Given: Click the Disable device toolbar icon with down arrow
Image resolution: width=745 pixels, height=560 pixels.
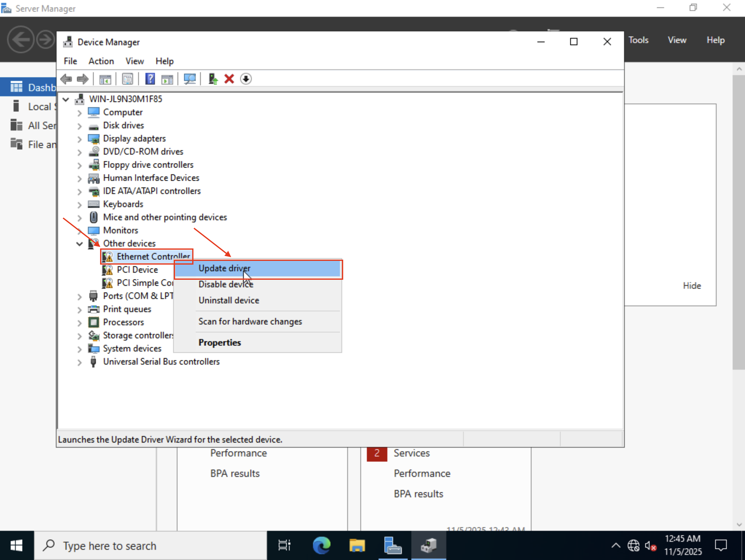Looking at the screenshot, I should pos(246,79).
